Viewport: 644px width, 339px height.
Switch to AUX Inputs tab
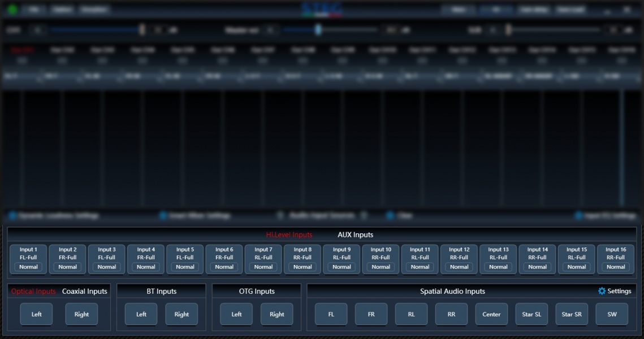click(x=355, y=234)
